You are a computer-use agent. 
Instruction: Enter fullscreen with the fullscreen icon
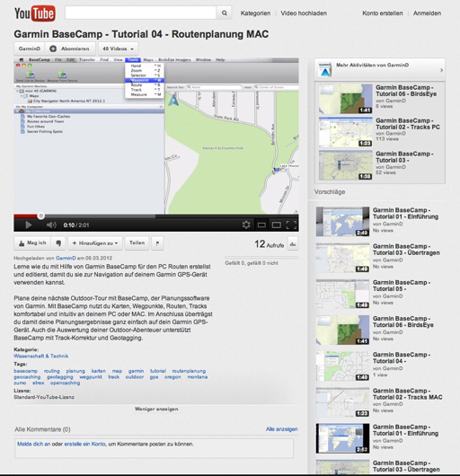pyautogui.click(x=291, y=225)
